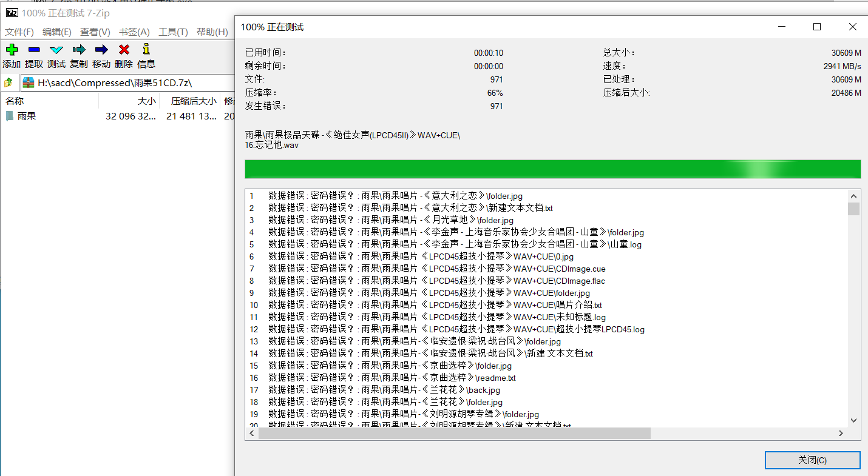Select error row 18 兰花花 folder.jpg
Image resolution: width=868 pixels, height=476 pixels.
[x=546, y=402]
